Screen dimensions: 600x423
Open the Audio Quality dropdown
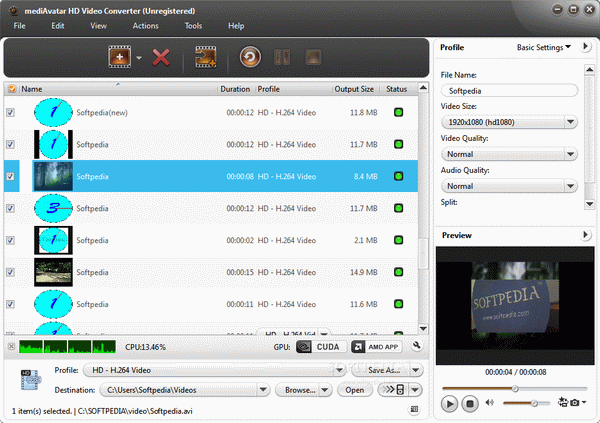[x=571, y=186]
